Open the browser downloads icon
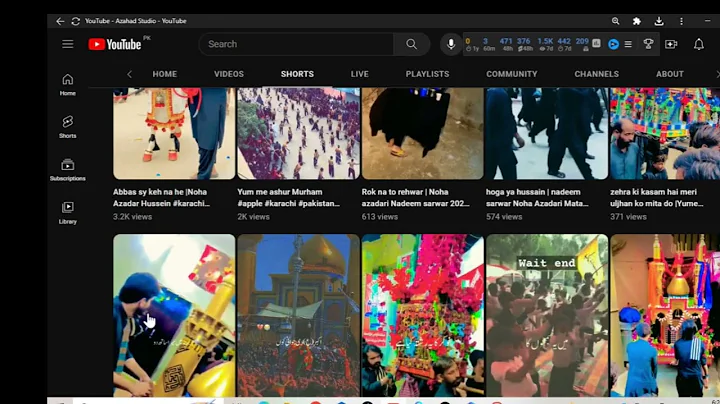 click(x=659, y=21)
